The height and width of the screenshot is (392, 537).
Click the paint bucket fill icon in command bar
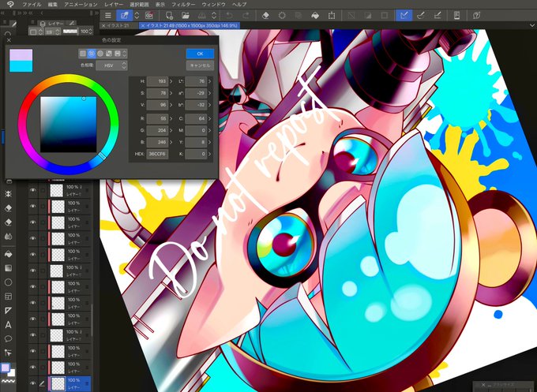click(315, 16)
